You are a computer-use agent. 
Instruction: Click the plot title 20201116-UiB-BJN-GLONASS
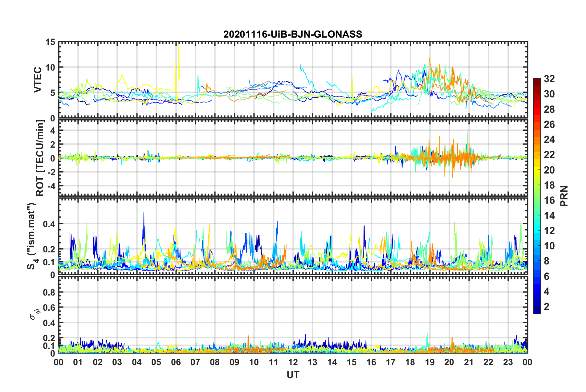tap(293, 34)
